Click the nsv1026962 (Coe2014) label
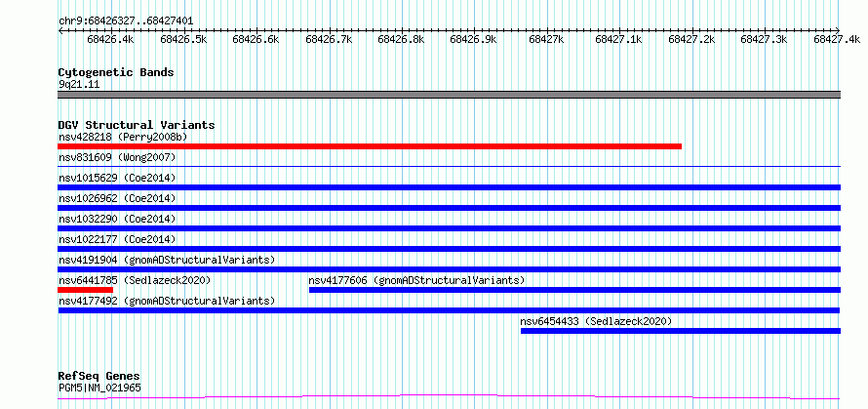The height and width of the screenshot is (409, 868). [117, 198]
